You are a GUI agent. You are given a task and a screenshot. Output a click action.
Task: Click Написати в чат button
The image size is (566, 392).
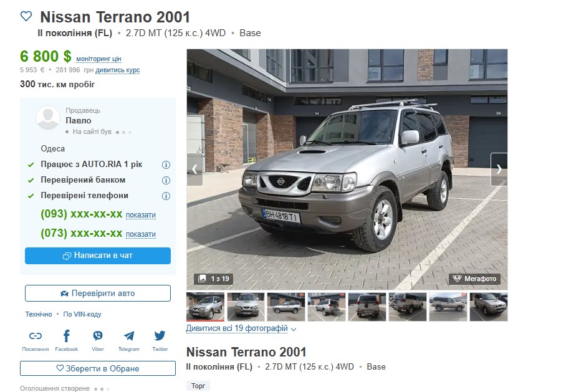98,256
